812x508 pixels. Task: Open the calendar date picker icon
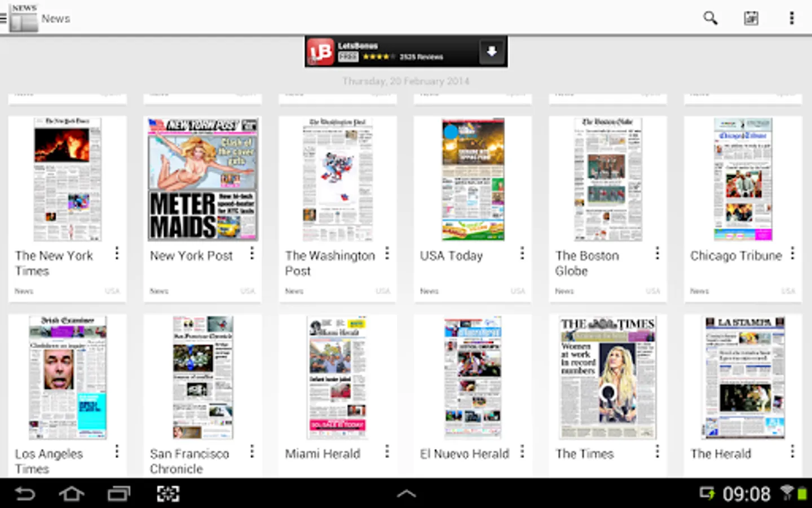(x=751, y=18)
